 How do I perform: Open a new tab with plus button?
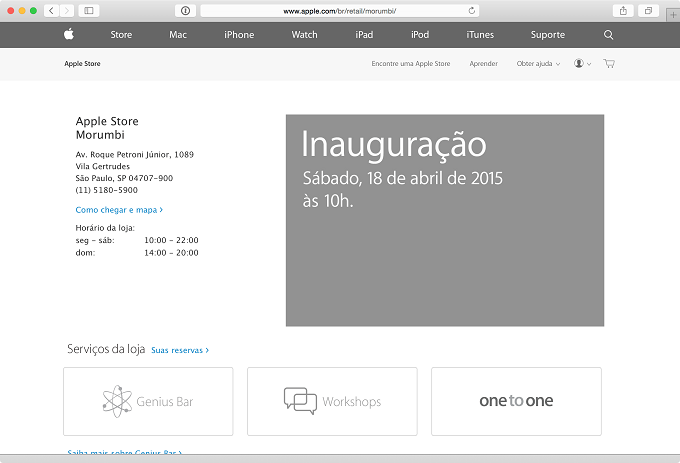click(x=673, y=15)
